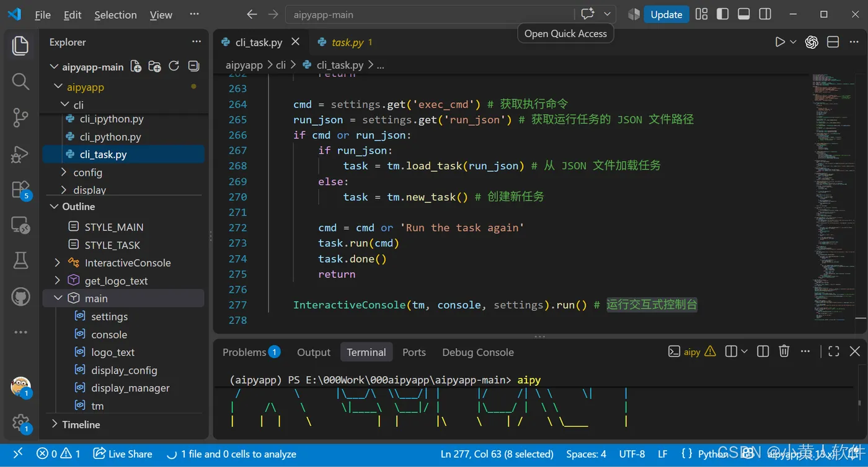The width and height of the screenshot is (868, 467).
Task: Collapse the cli folder
Action: tap(64, 105)
